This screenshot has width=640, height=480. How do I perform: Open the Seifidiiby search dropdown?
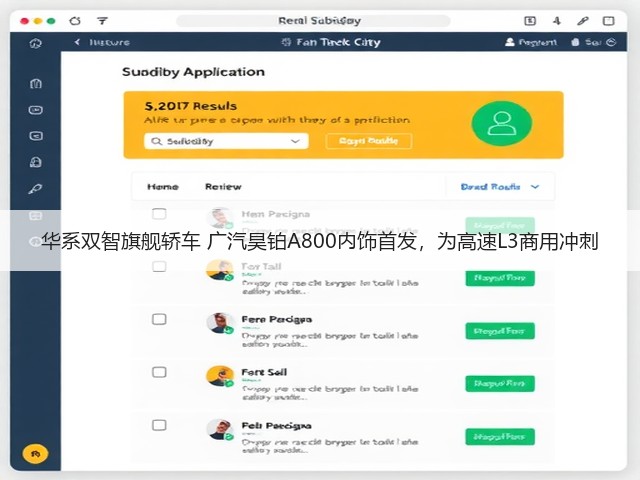click(x=226, y=141)
